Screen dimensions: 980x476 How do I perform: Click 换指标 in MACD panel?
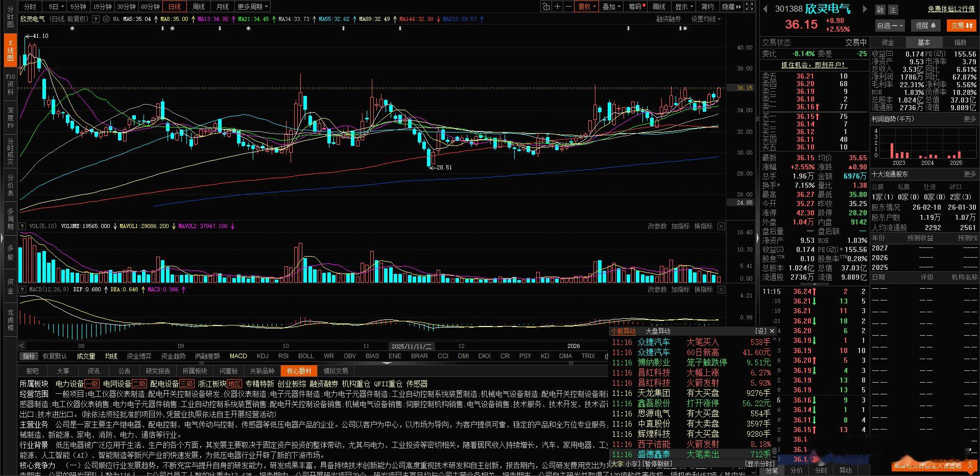(x=703, y=289)
